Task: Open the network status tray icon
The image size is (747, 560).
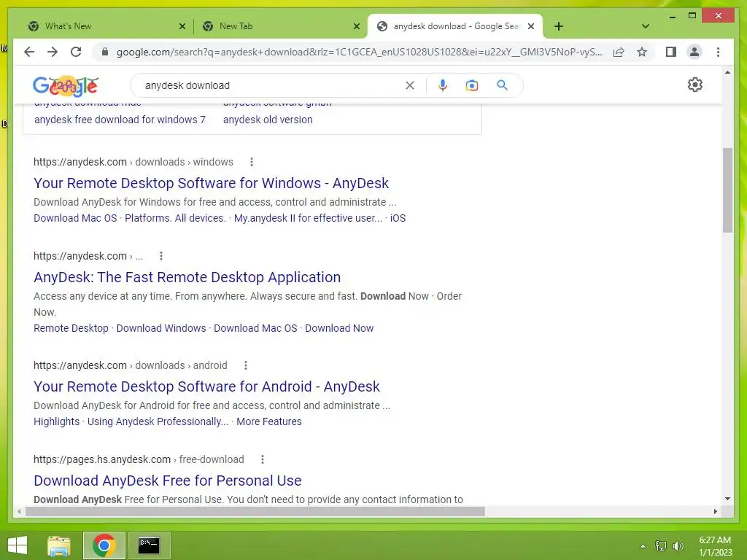Action: pos(661,545)
